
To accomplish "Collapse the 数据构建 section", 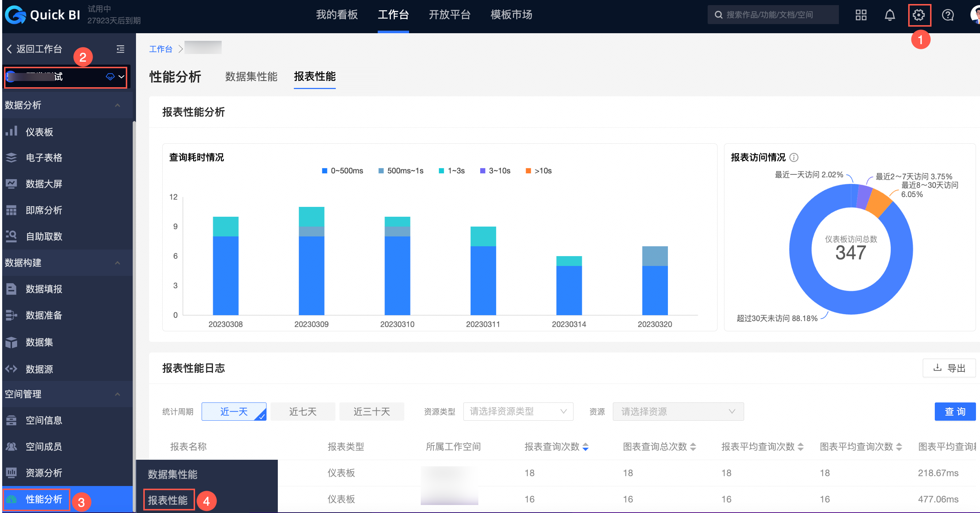I will tap(117, 263).
